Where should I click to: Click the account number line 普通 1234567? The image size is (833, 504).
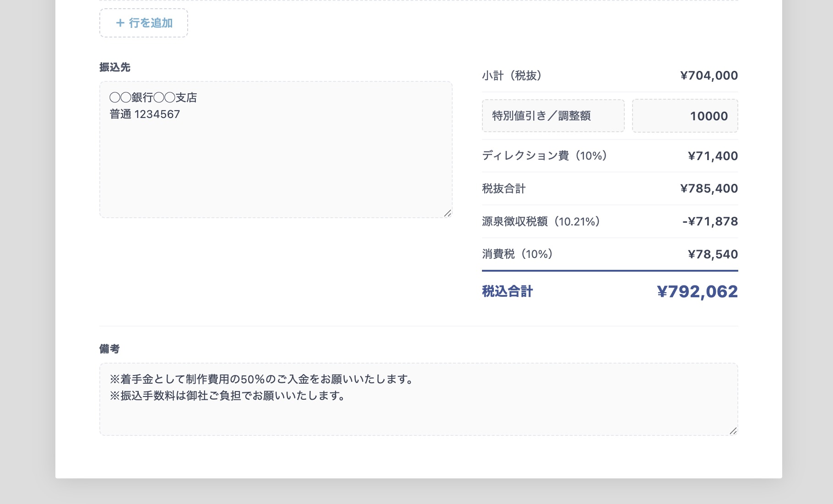[145, 114]
